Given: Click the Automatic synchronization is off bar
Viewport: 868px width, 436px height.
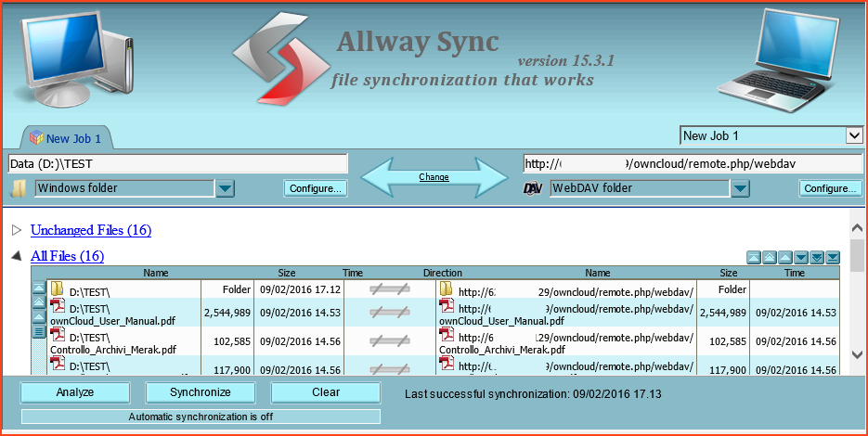Looking at the screenshot, I should (x=201, y=417).
